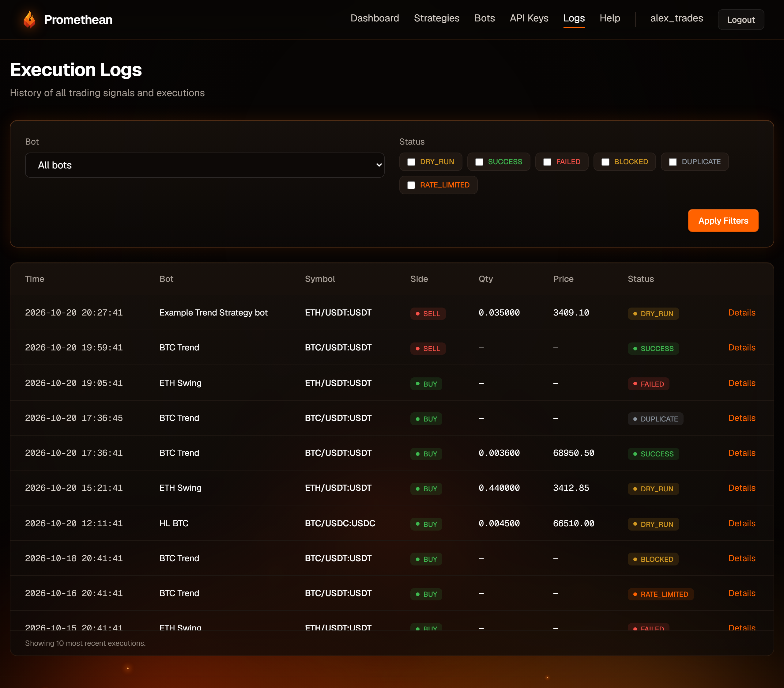View Details for 15:21:41 ETH Swing
This screenshot has height=688, width=784.
point(742,488)
